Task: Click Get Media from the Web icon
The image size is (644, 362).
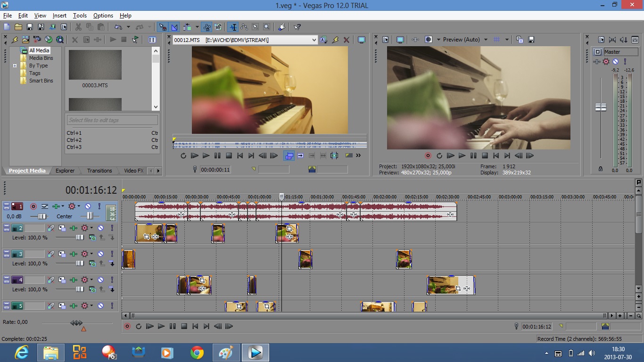Action: 60,40
